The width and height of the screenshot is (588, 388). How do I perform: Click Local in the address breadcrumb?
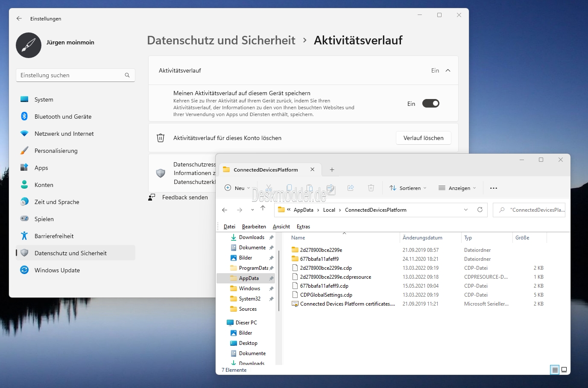coord(329,210)
